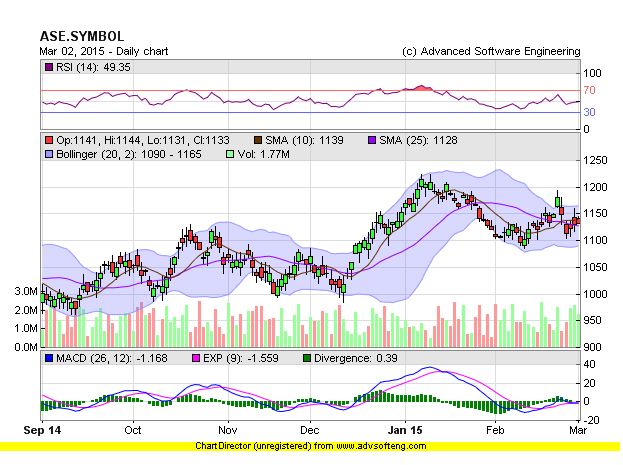Click the 1250 price axis label
Image resolution: width=623 pixels, height=465 pixels.
click(x=596, y=160)
